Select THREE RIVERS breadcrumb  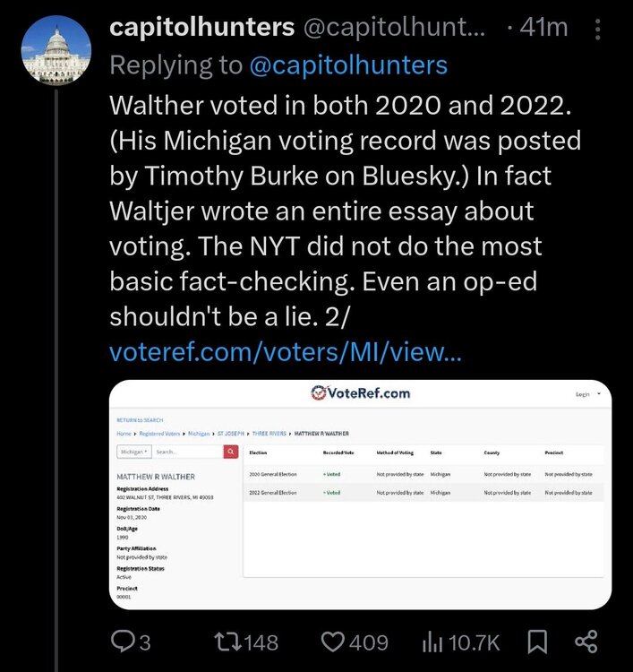coord(268,433)
